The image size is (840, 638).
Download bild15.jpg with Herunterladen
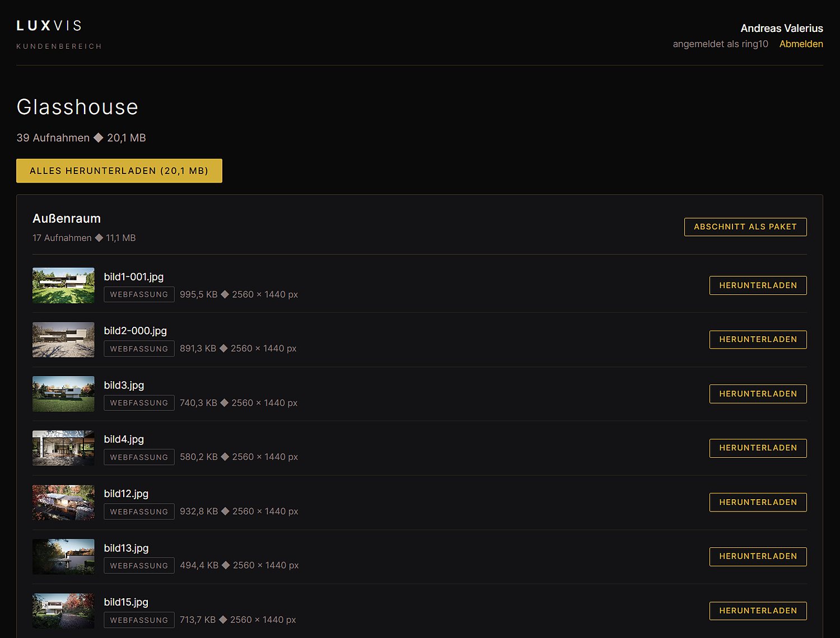tap(758, 611)
